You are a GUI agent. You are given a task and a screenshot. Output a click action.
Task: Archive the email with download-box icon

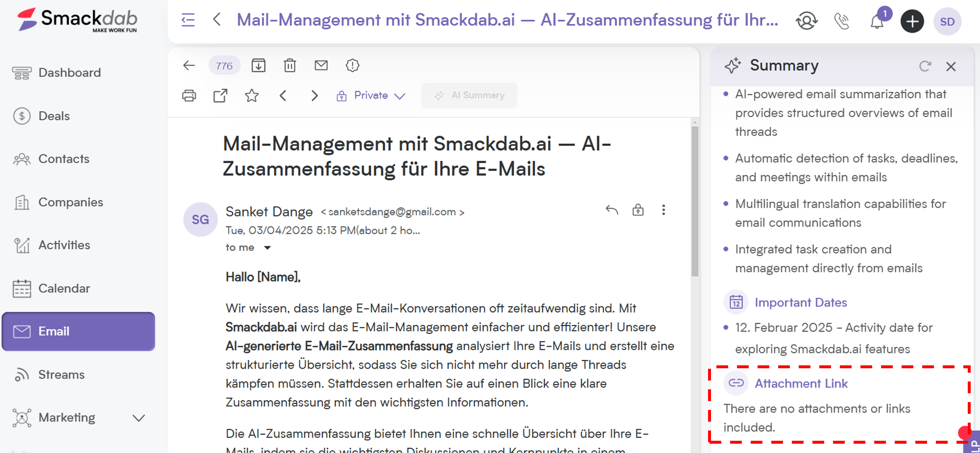click(258, 65)
